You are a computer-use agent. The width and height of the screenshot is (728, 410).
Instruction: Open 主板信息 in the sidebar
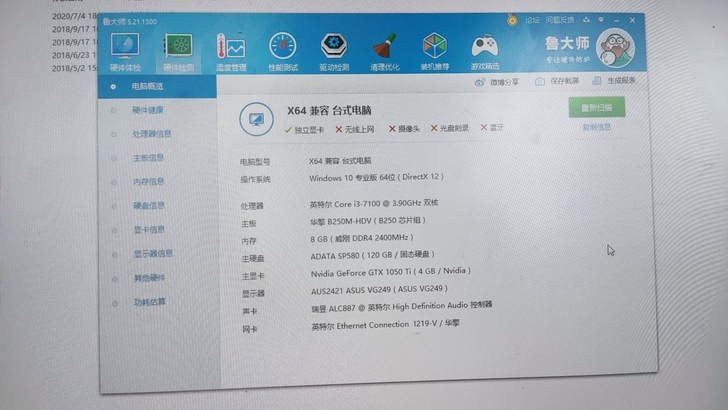(x=149, y=158)
